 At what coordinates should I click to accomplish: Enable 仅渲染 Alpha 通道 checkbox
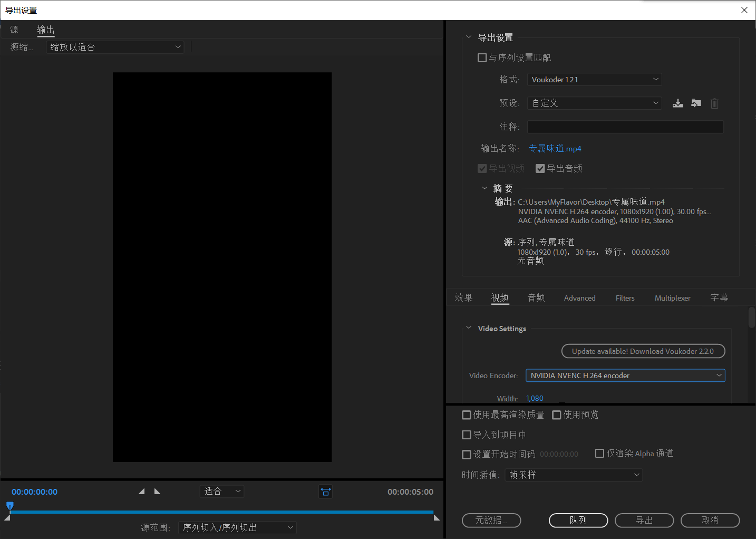tap(599, 453)
